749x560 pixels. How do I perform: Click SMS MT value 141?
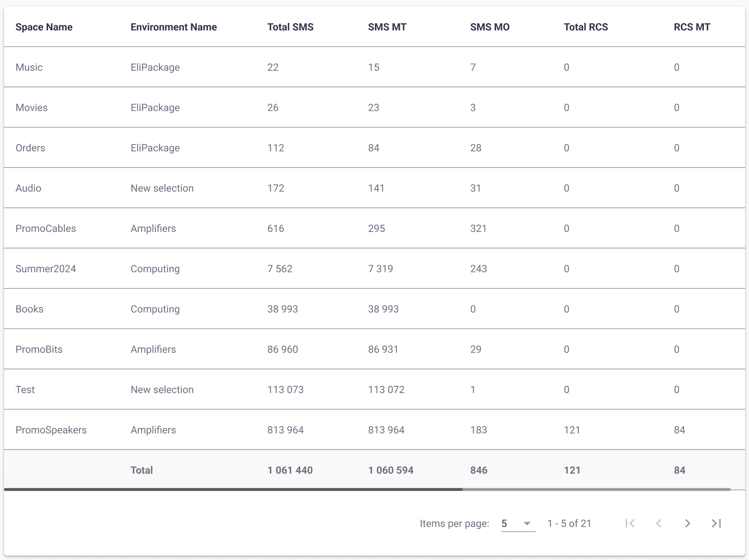(x=376, y=188)
